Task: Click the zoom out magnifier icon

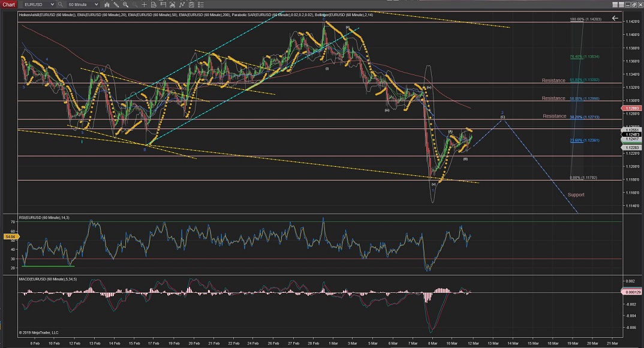Action: pos(135,5)
